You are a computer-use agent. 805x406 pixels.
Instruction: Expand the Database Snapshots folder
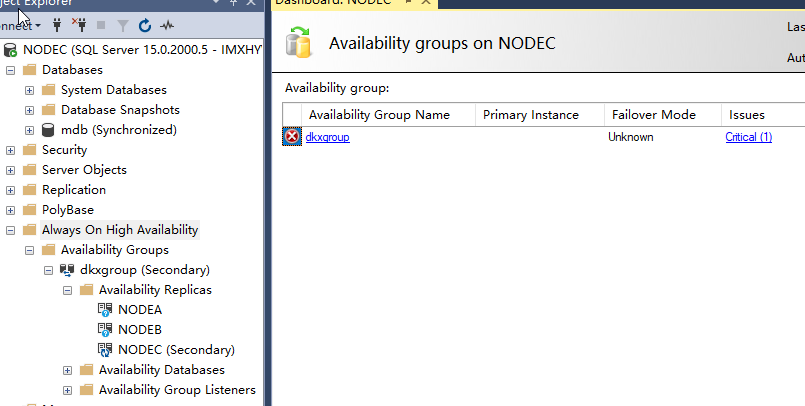[29, 110]
